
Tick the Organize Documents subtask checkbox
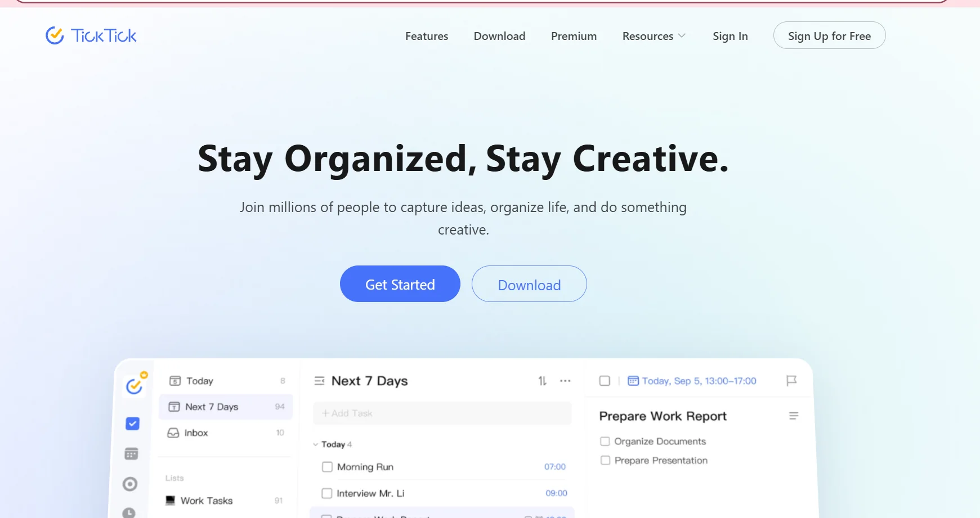tap(605, 442)
